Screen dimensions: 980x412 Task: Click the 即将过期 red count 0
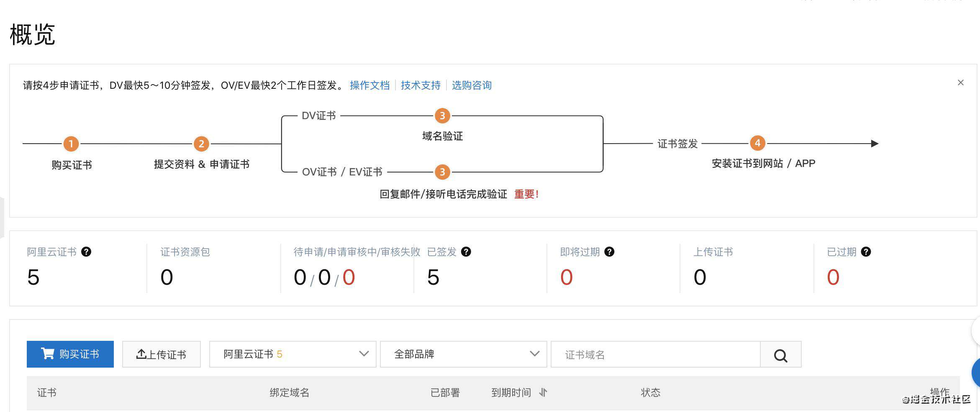point(567,277)
